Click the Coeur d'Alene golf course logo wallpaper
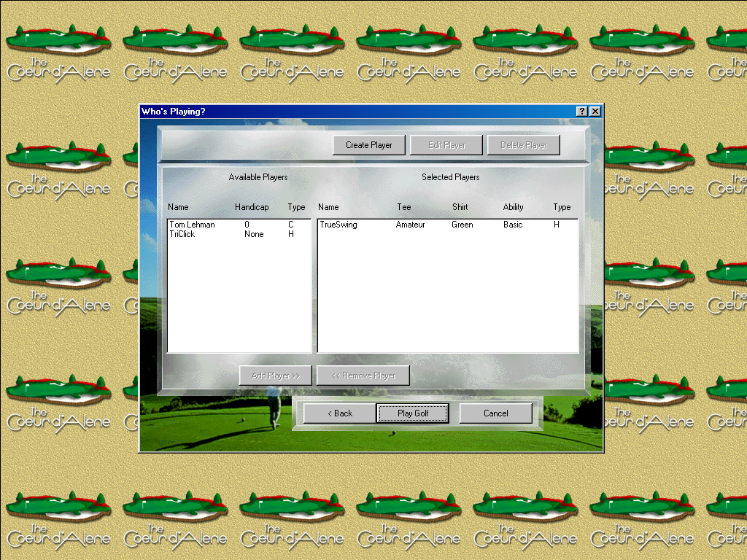 [x=58, y=44]
